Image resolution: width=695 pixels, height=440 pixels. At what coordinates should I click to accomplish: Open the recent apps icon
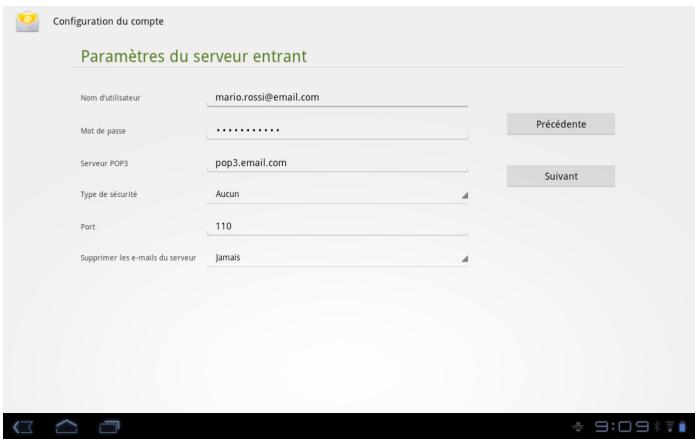point(109,427)
